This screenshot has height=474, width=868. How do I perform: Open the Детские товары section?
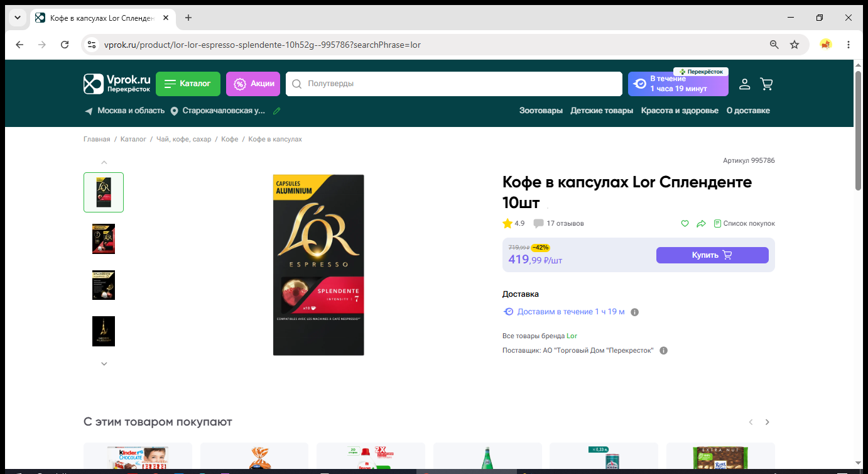pyautogui.click(x=602, y=111)
